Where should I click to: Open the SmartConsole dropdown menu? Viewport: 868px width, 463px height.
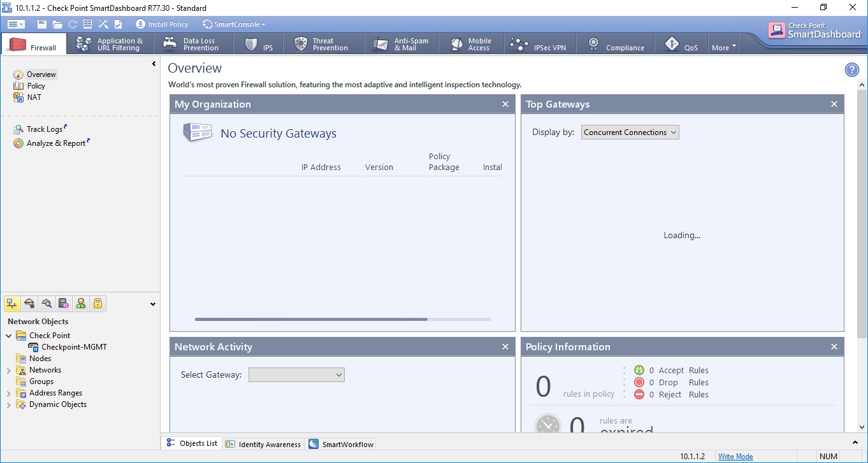234,24
